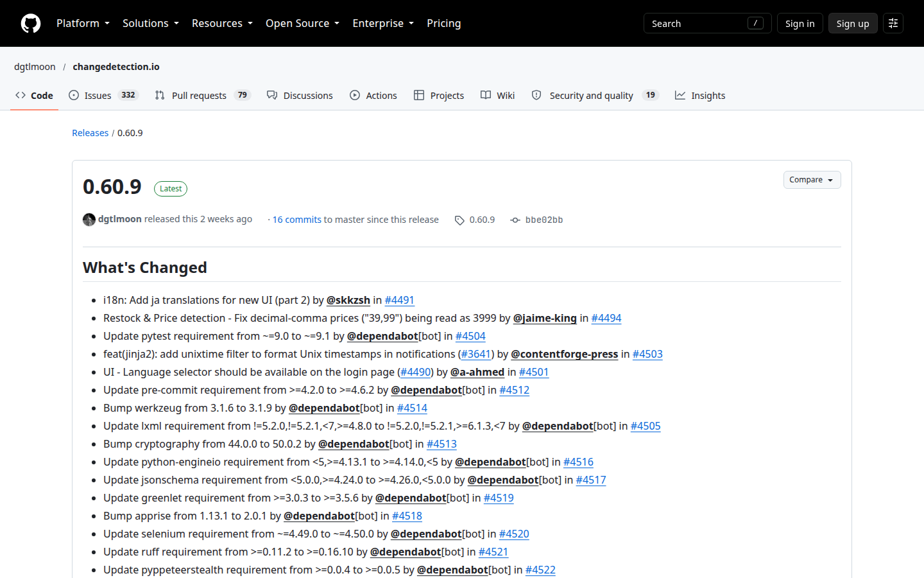The height and width of the screenshot is (578, 924).
Task: Open issue #3641 link
Action: click(x=476, y=354)
